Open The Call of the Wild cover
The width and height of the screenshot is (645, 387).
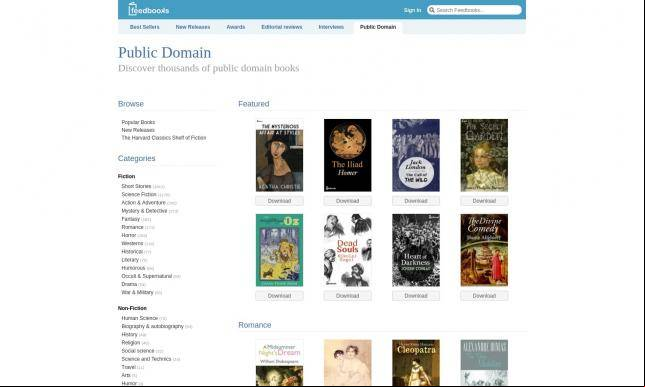click(416, 155)
